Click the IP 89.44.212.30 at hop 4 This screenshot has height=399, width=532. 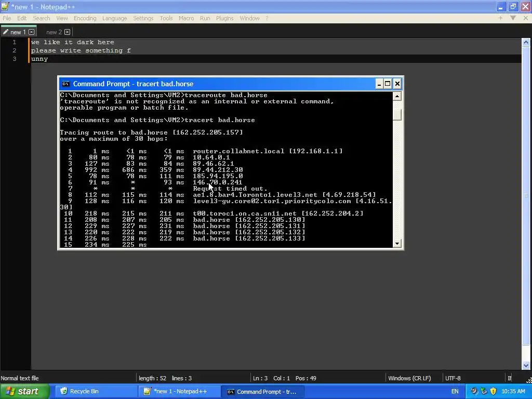pyautogui.click(x=218, y=170)
